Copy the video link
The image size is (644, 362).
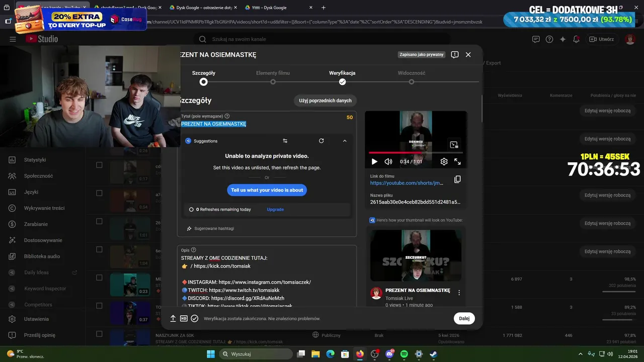point(457,179)
